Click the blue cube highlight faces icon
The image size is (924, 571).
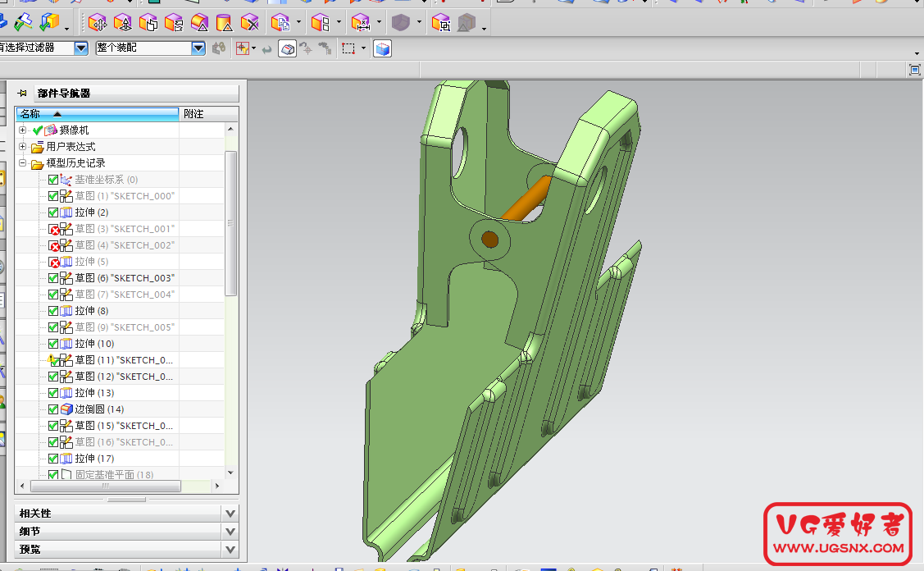coord(382,49)
